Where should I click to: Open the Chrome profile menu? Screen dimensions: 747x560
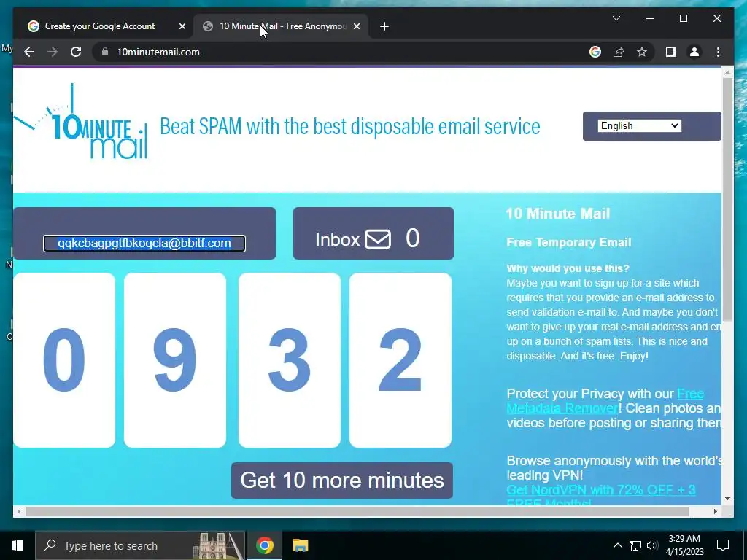pyautogui.click(x=694, y=52)
